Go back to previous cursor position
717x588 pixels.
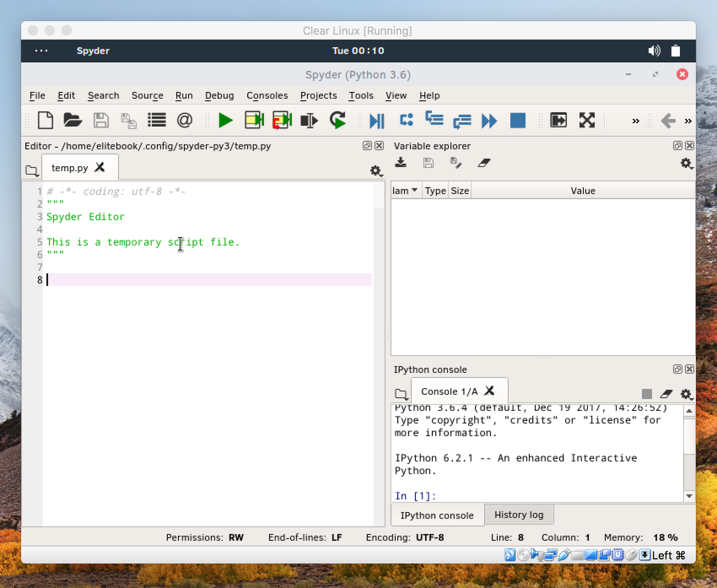668,121
